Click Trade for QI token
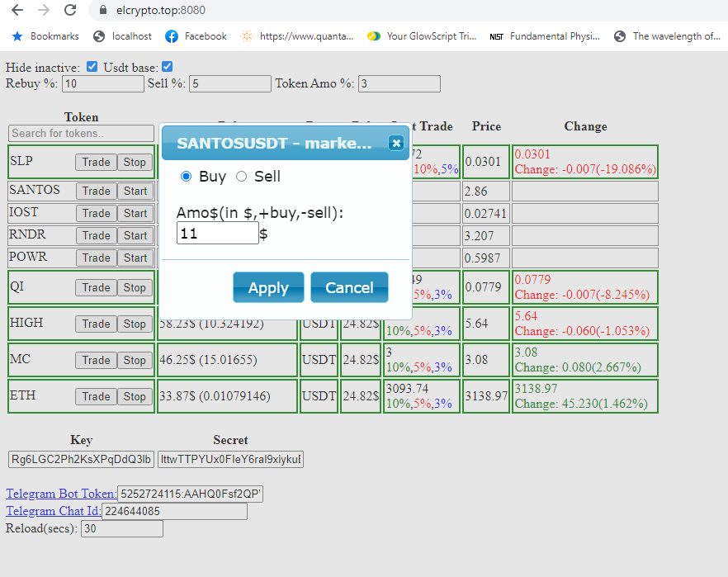Screen dimensions: 728x577 pos(96,287)
